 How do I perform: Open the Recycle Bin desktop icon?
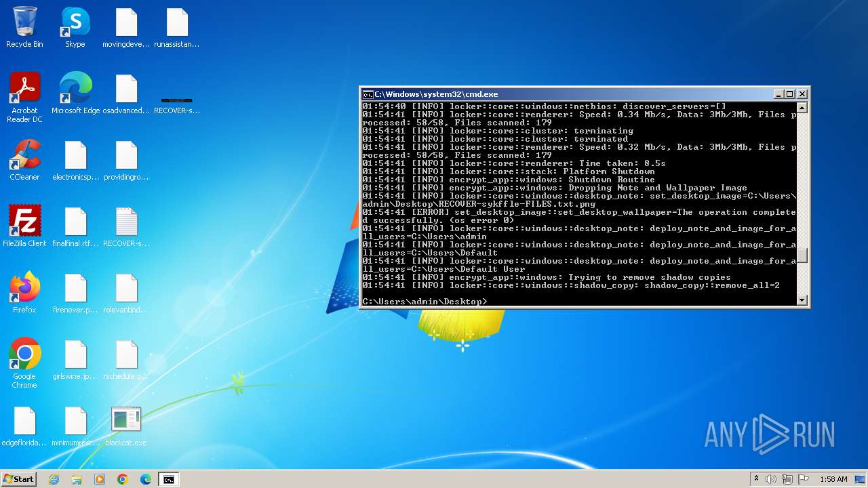(x=24, y=28)
